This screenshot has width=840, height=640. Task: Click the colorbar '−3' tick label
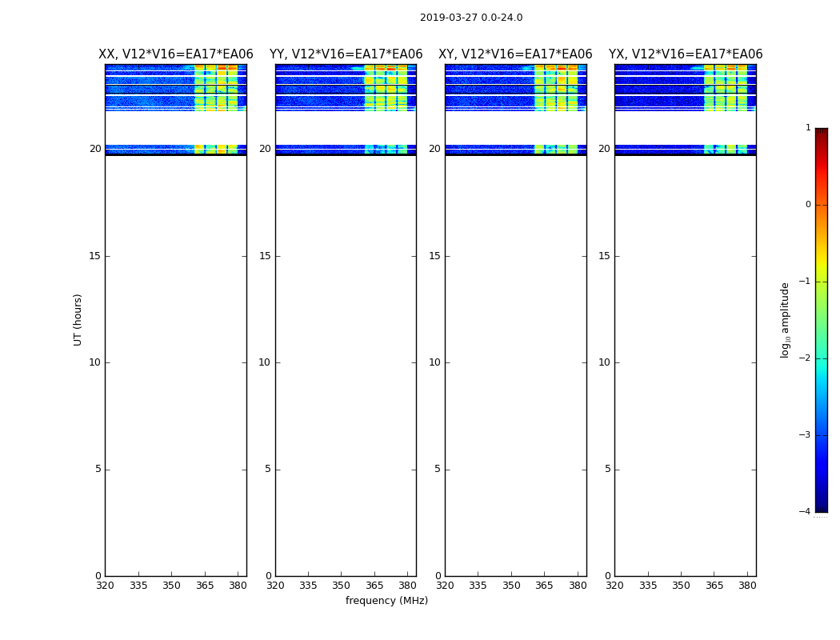click(805, 435)
